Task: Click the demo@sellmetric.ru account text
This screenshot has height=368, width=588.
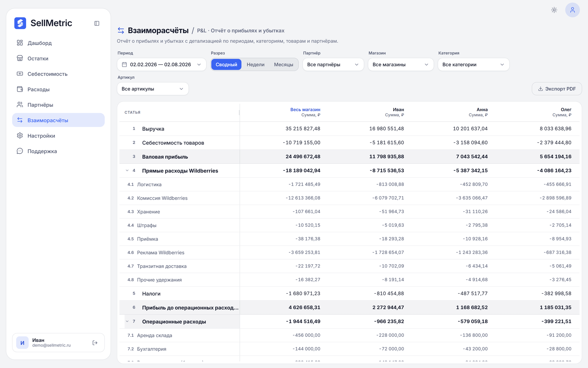Action: (51, 346)
